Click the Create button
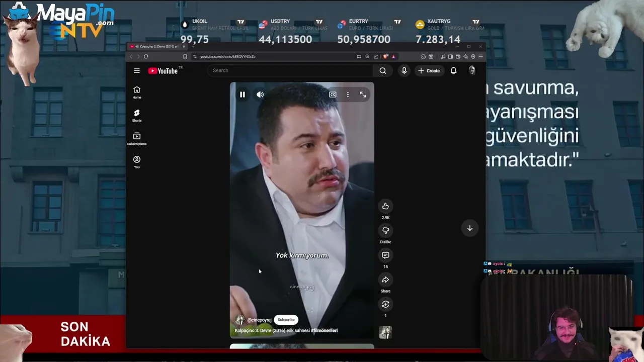 [x=429, y=71]
